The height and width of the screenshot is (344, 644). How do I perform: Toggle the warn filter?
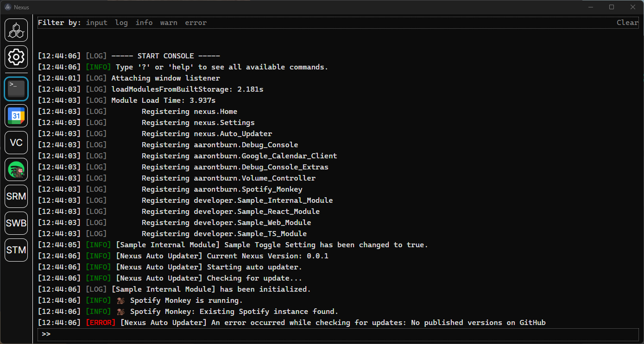click(169, 23)
